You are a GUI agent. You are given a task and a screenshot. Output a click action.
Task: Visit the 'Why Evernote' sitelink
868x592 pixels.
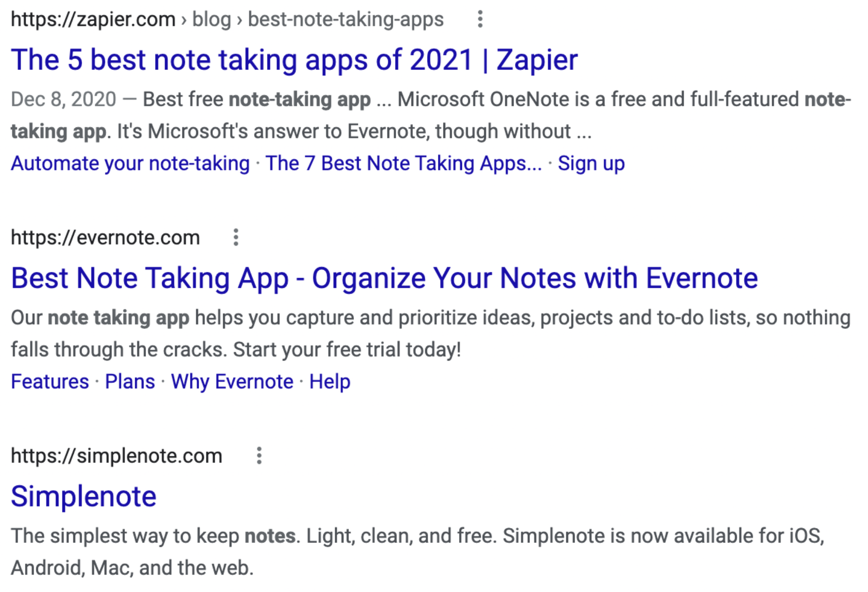(232, 382)
